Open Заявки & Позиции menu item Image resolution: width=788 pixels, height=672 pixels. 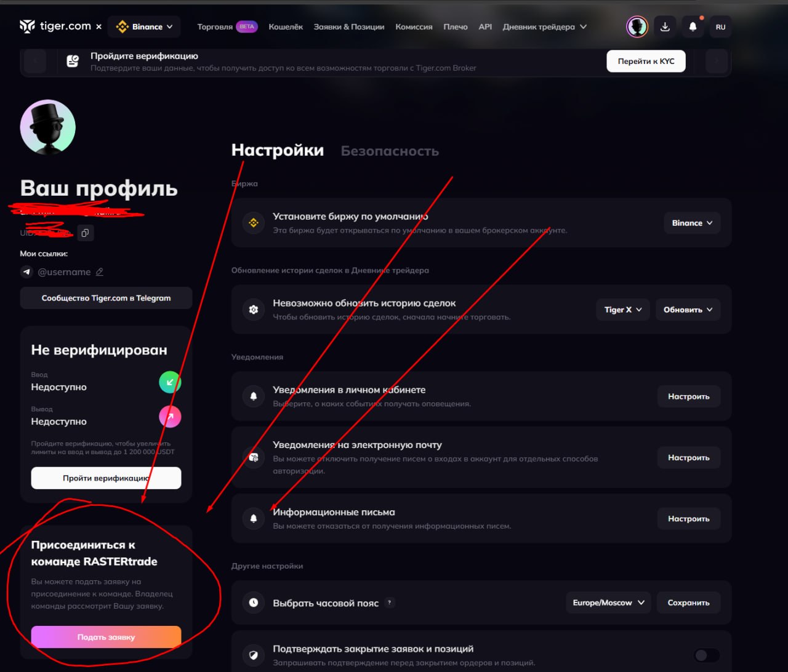pos(349,27)
